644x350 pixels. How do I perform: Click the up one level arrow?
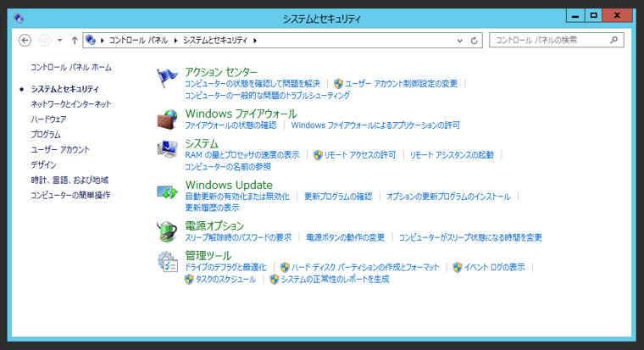pos(75,41)
